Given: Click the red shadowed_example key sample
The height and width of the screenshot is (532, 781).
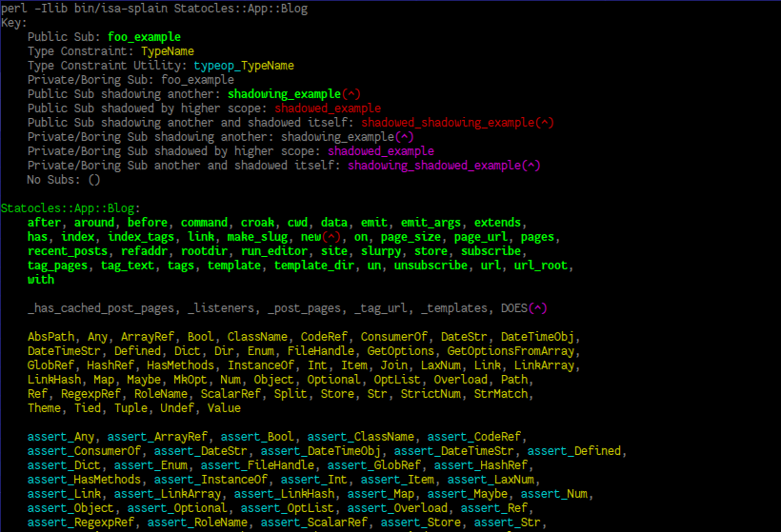Looking at the screenshot, I should click(328, 108).
